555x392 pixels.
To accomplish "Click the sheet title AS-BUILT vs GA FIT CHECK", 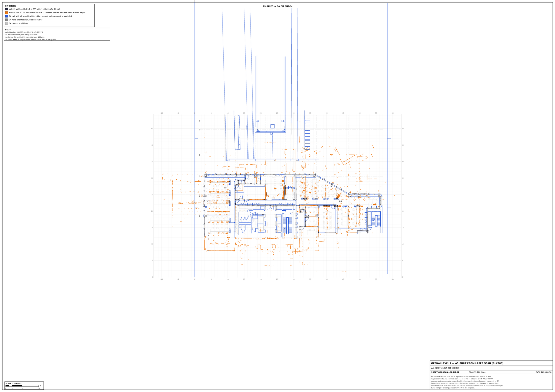I will click(x=277, y=6).
